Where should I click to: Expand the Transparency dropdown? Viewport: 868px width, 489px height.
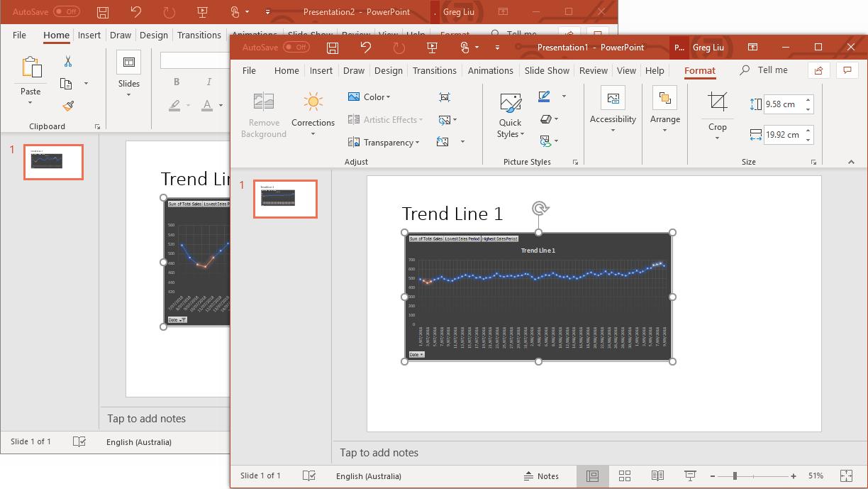(x=383, y=142)
